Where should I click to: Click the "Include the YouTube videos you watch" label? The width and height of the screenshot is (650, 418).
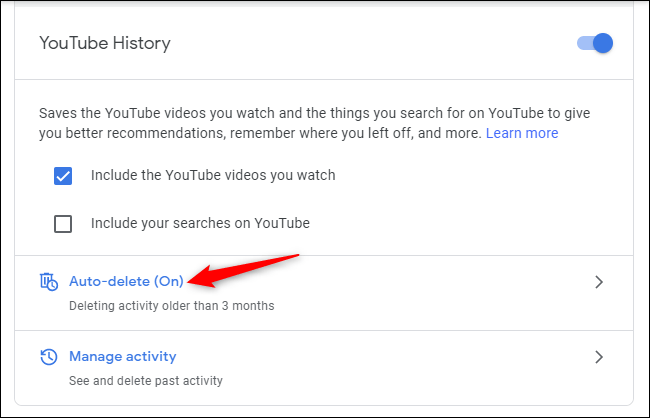(x=213, y=175)
